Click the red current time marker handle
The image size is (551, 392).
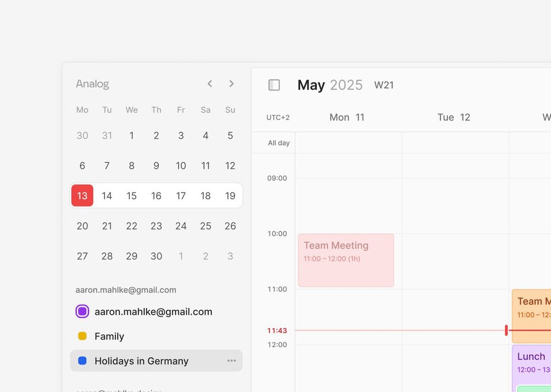click(x=506, y=330)
